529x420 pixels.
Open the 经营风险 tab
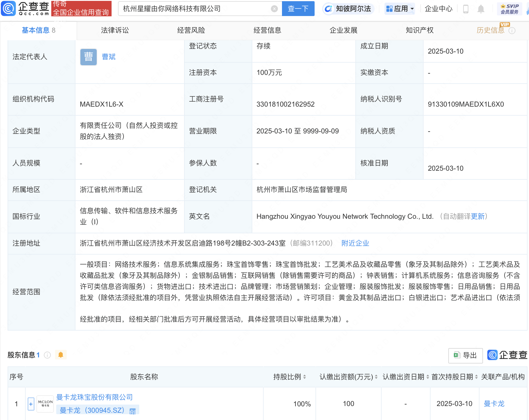191,30
